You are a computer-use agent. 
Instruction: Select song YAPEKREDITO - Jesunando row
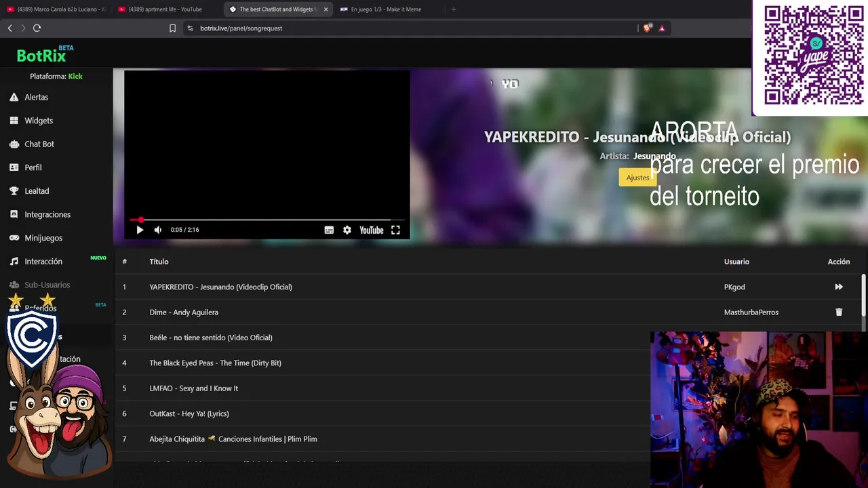coord(488,287)
